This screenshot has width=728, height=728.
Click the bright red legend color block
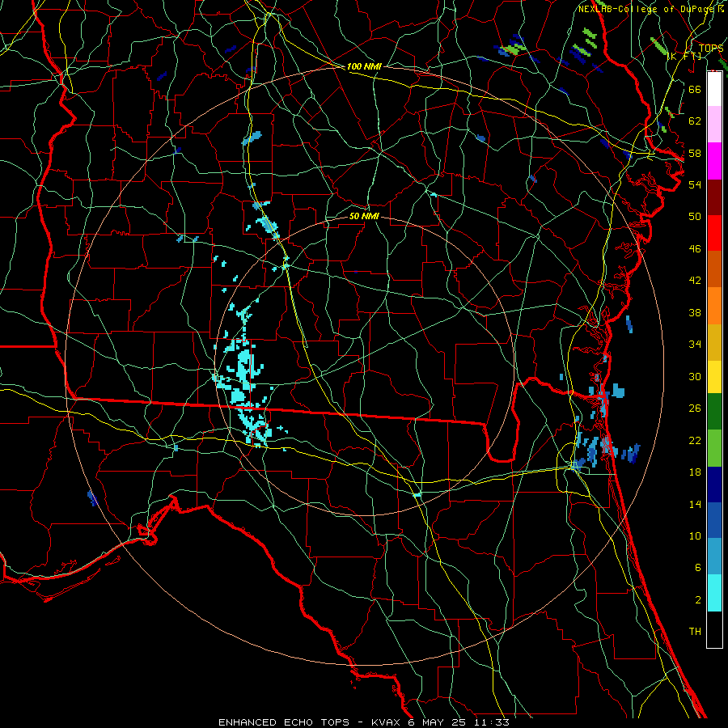(714, 233)
